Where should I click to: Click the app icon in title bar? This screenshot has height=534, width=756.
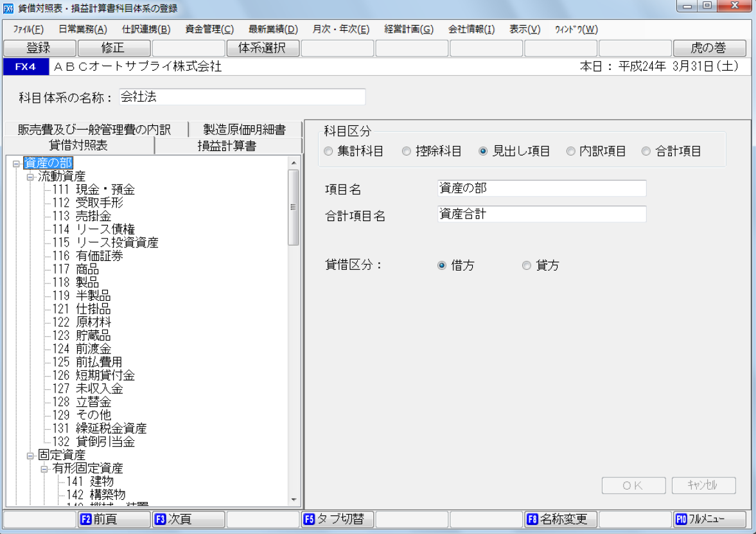[9, 9]
